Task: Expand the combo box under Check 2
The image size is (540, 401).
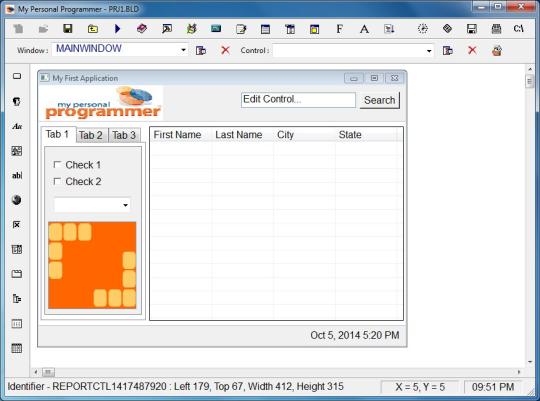Action: (125, 205)
